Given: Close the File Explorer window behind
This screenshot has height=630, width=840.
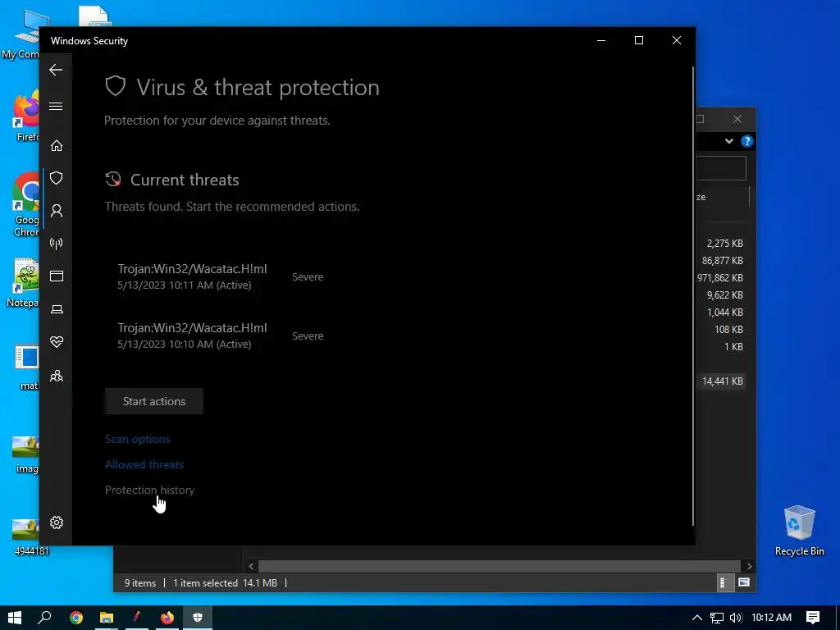Looking at the screenshot, I should pos(737,119).
